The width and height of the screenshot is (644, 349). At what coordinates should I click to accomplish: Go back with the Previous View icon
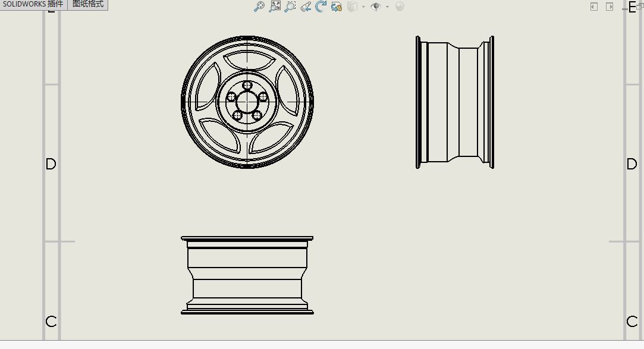[x=306, y=6]
